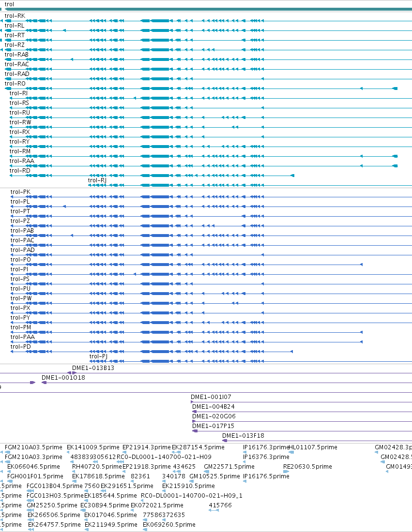Click transcript label trol-RT
Image resolution: width=412 pixels, height=532 pixels.
15,35
